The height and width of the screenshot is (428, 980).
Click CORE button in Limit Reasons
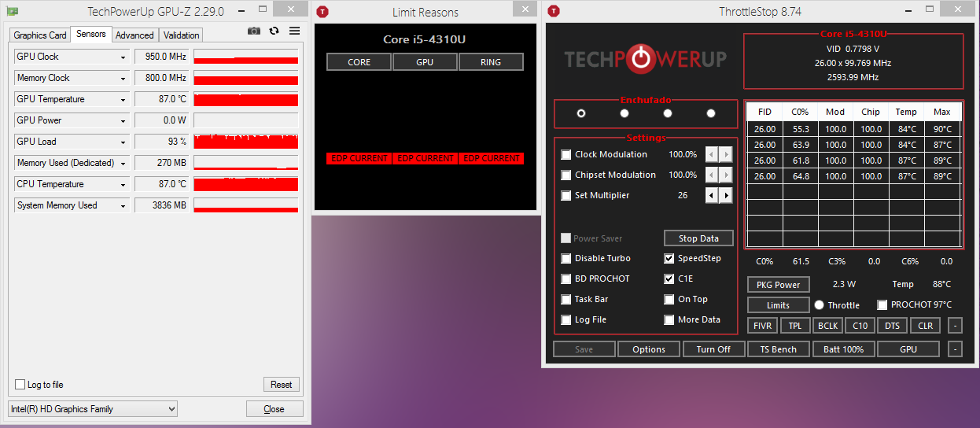359,62
